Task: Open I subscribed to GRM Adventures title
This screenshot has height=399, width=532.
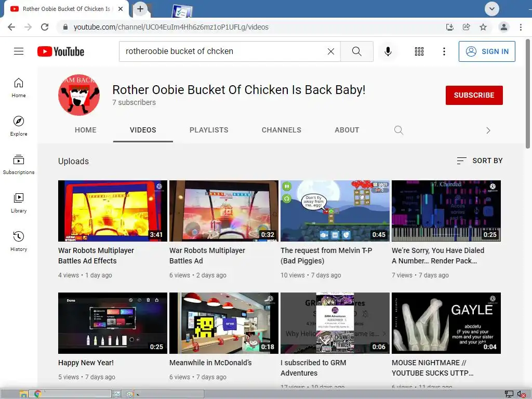Action: (x=313, y=368)
